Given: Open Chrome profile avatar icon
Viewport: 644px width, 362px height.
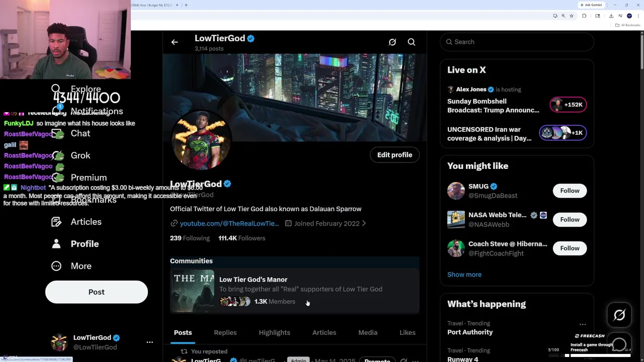Looking at the screenshot, I should 629,16.
